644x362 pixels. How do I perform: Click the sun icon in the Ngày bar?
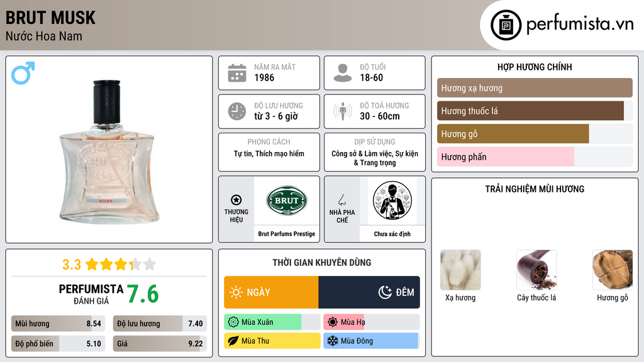click(x=236, y=292)
